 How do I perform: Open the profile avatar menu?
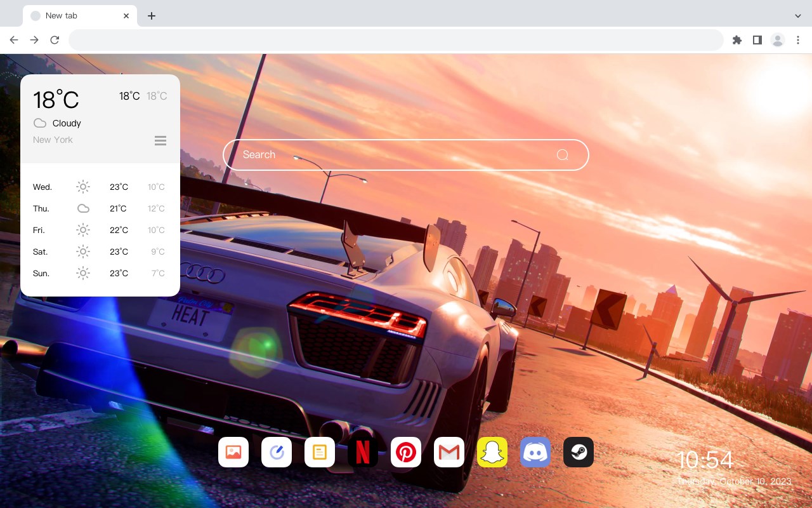coord(777,40)
